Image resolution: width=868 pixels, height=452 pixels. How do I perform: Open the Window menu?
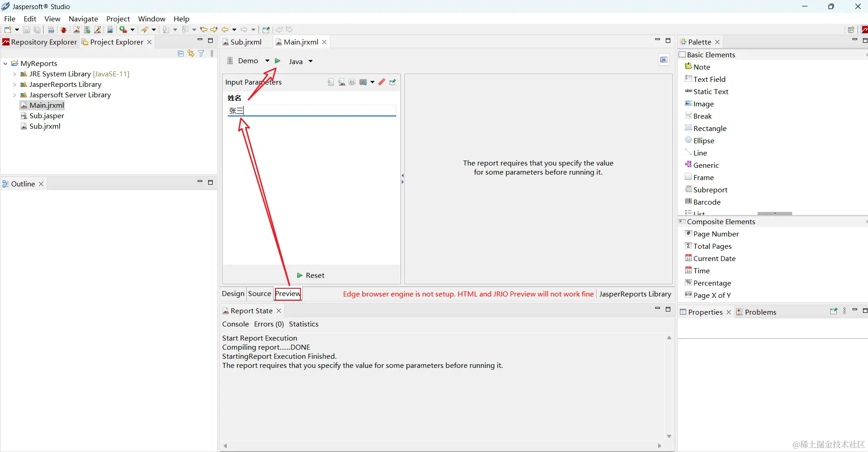151,19
